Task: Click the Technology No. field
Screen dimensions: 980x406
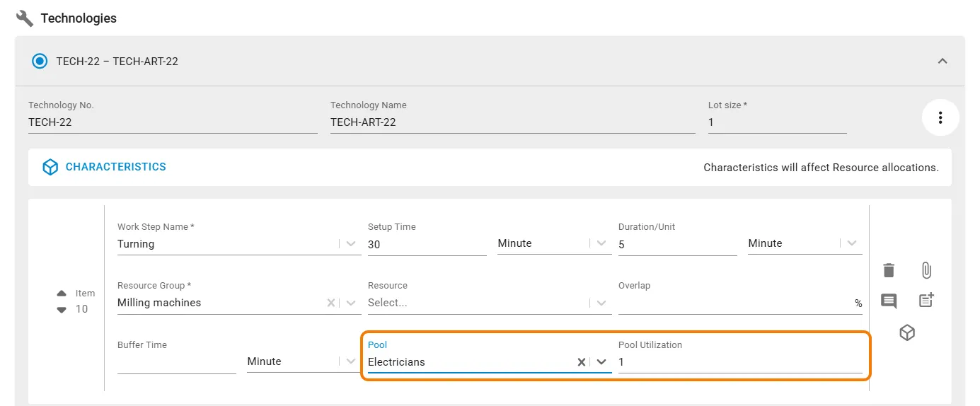Action: click(x=173, y=122)
